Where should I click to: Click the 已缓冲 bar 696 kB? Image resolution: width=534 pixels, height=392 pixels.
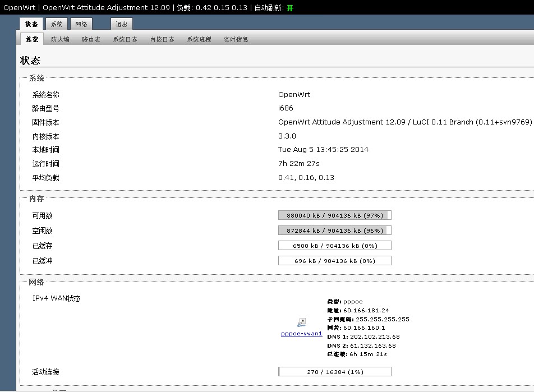(335, 261)
